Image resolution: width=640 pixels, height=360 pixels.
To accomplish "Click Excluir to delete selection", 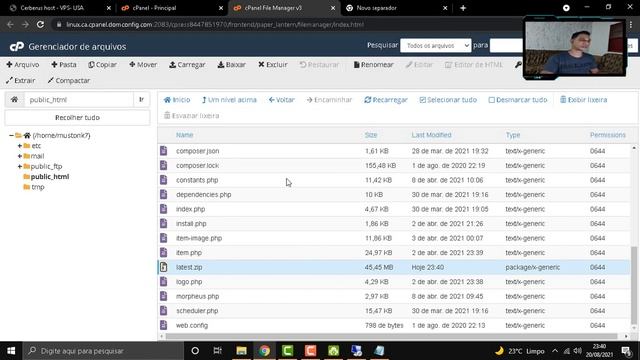I will coord(273,64).
